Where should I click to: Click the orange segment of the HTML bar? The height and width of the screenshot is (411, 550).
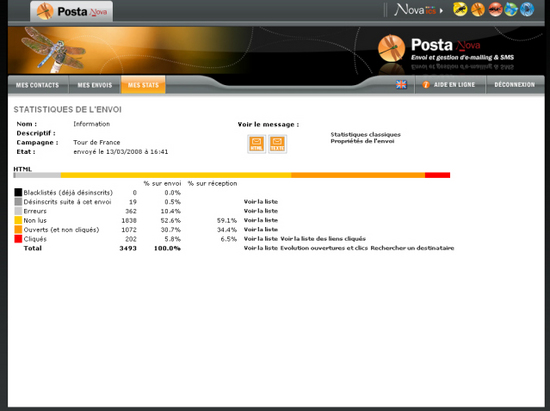(x=358, y=175)
